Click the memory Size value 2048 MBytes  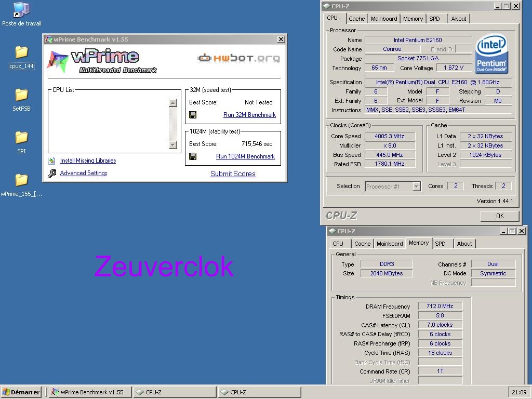tap(387, 273)
